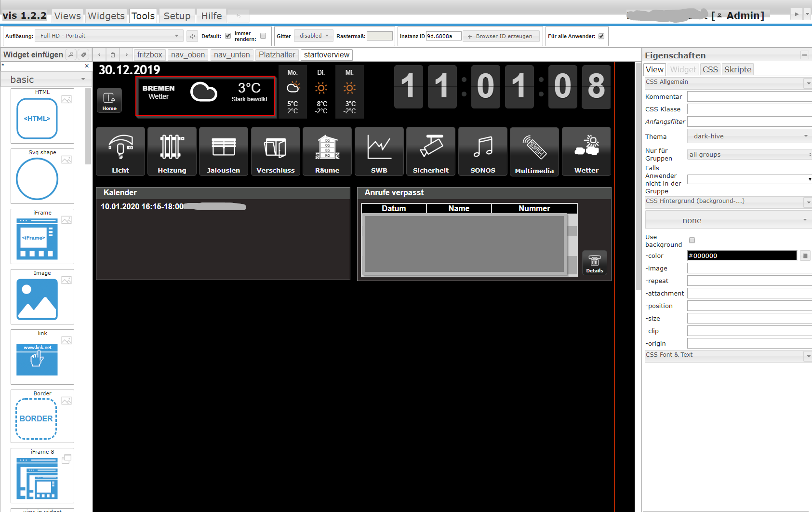Switch to the fritzbox view tab
This screenshot has height=512, width=812.
coord(149,55)
